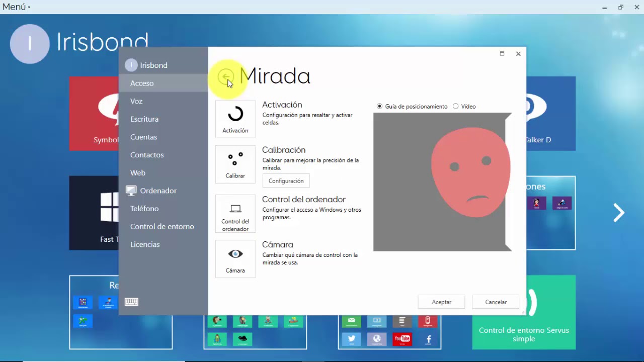
Task: Close the settings dialog
Action: point(518,54)
